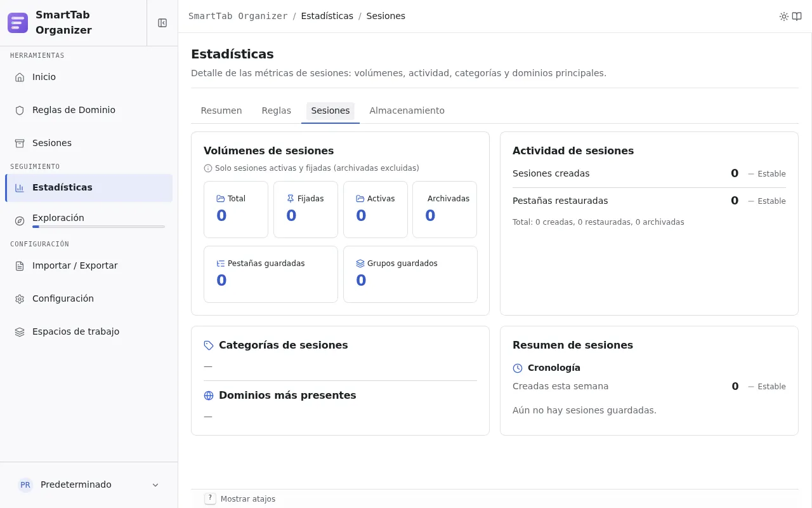
Task: Click the Grupos guardados card label
Action: tap(402, 264)
